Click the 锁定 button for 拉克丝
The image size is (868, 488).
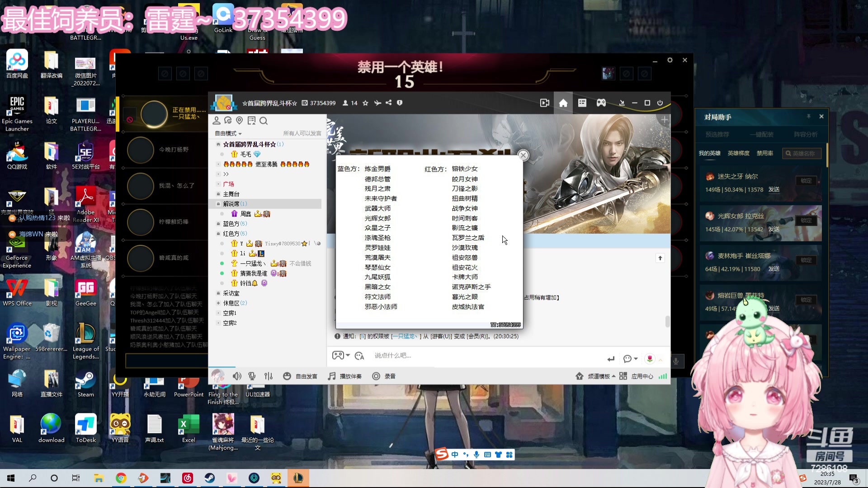(807, 220)
